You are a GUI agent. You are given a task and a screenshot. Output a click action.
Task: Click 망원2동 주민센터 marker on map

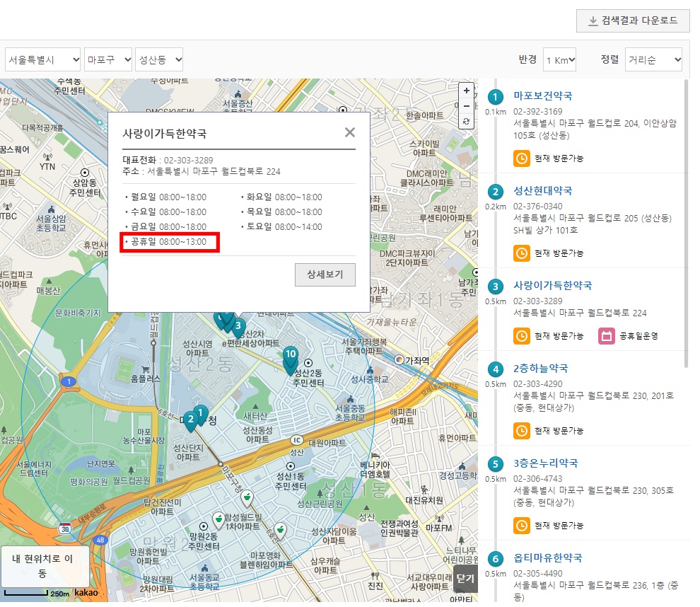(204, 526)
